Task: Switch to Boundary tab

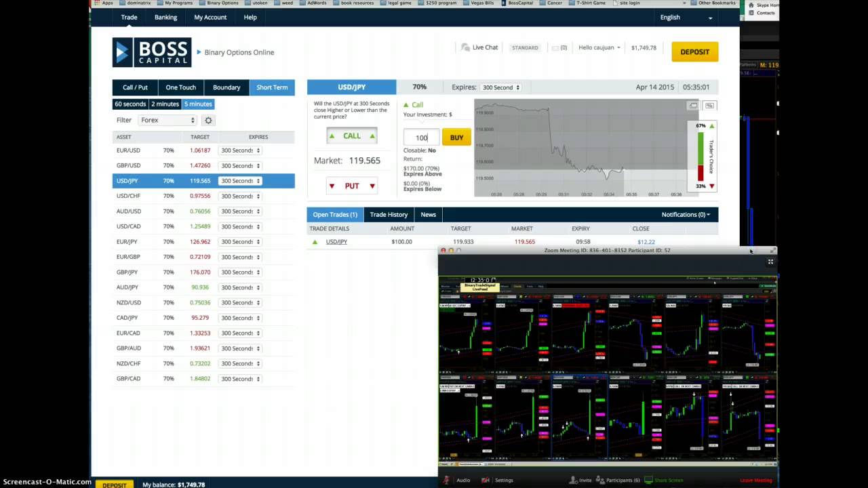Action: (x=226, y=87)
